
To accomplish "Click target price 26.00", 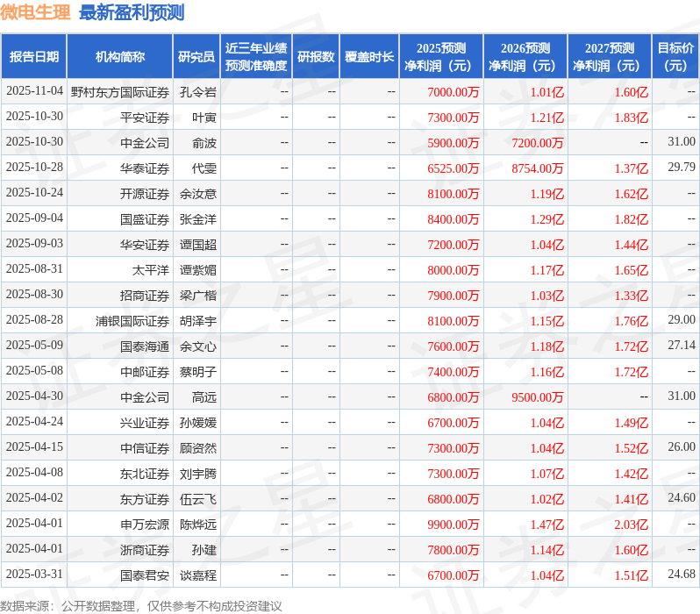I will click(x=682, y=447).
